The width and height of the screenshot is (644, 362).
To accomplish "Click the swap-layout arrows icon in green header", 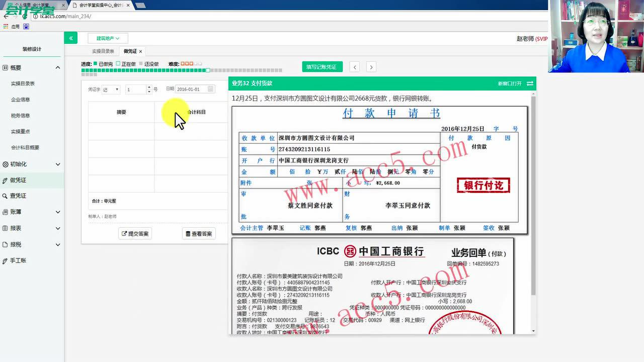I will coord(530,83).
